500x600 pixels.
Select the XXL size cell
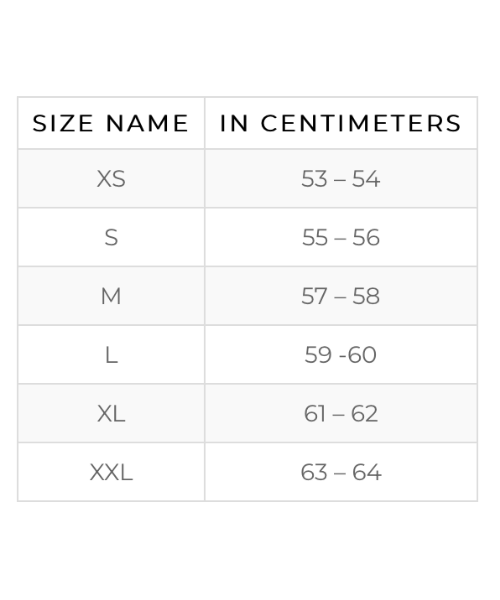click(x=111, y=472)
